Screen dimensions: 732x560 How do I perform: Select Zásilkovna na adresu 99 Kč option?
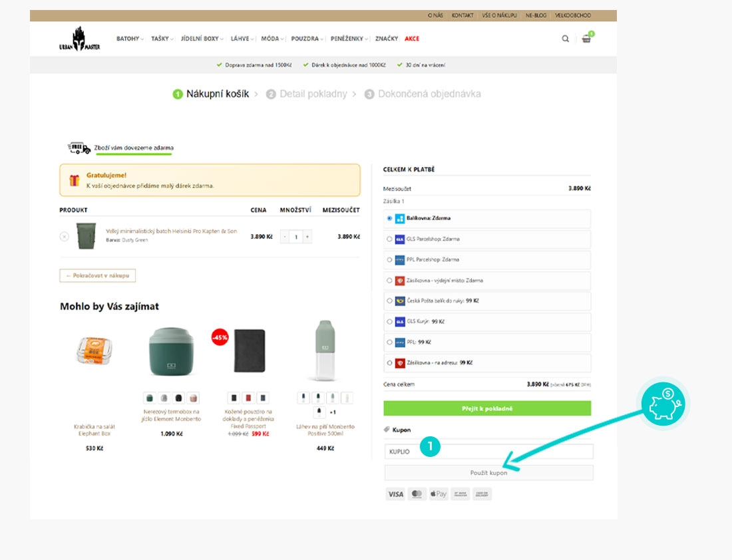coord(389,362)
